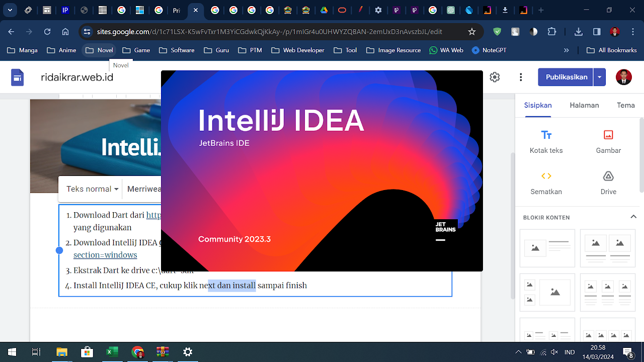Open the Anime bookmark folder

point(61,50)
